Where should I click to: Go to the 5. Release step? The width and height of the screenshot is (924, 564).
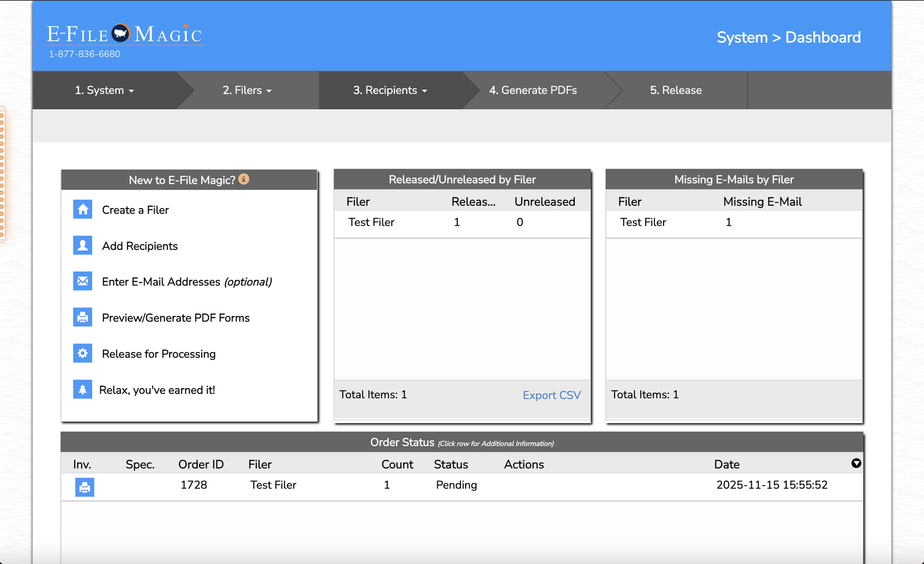(x=675, y=90)
